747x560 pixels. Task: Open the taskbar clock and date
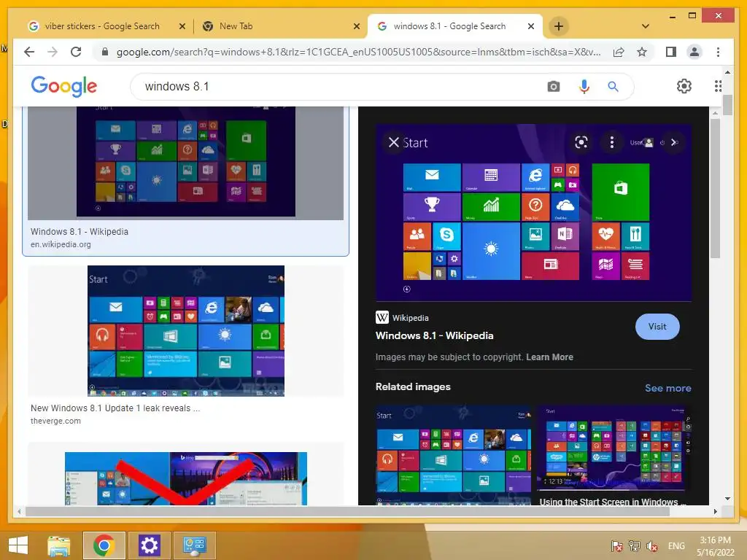[x=715, y=546]
